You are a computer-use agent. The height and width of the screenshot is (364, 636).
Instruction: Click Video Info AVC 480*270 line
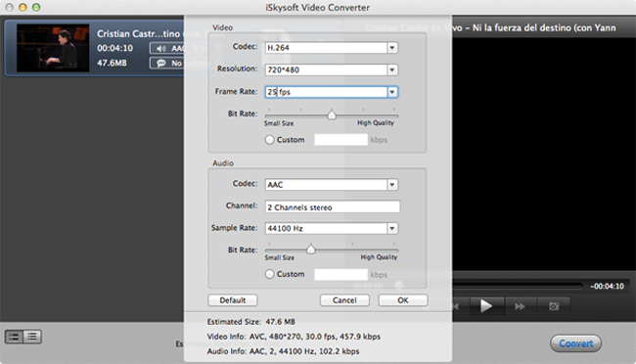tap(294, 337)
